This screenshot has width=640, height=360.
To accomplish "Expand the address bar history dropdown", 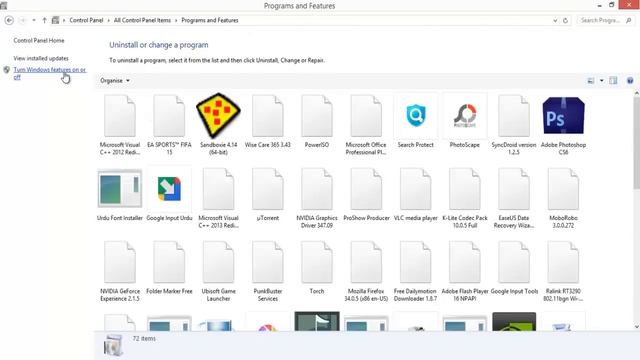I will (x=555, y=20).
